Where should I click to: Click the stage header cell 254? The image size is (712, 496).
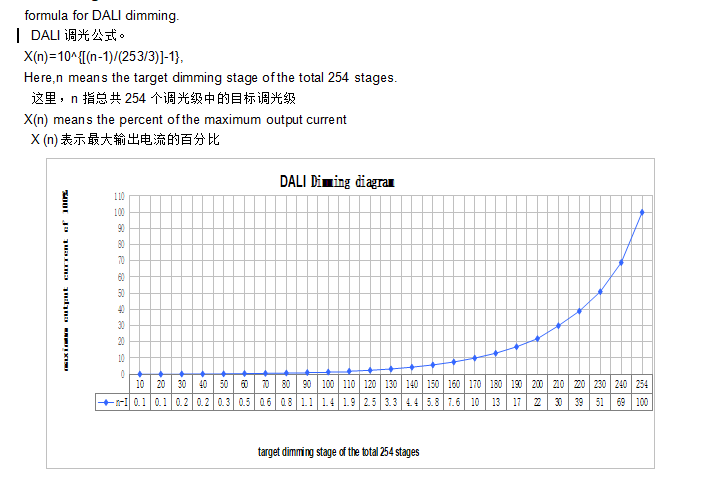642,384
